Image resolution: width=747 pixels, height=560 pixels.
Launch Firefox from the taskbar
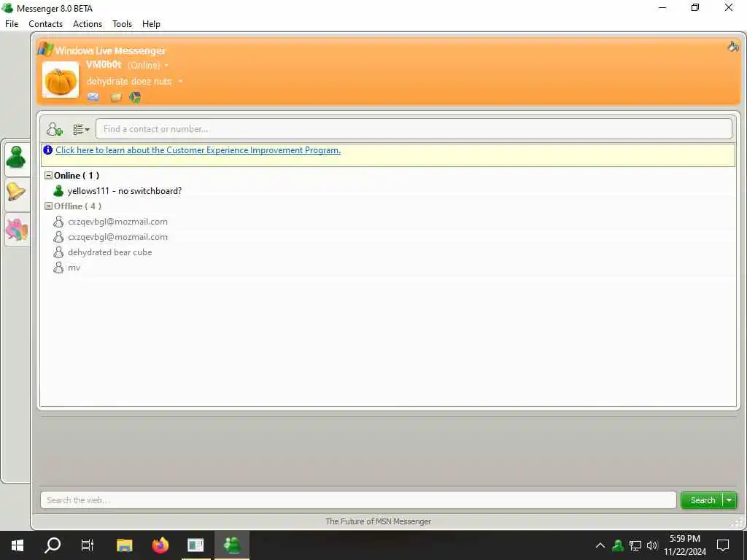tap(160, 545)
